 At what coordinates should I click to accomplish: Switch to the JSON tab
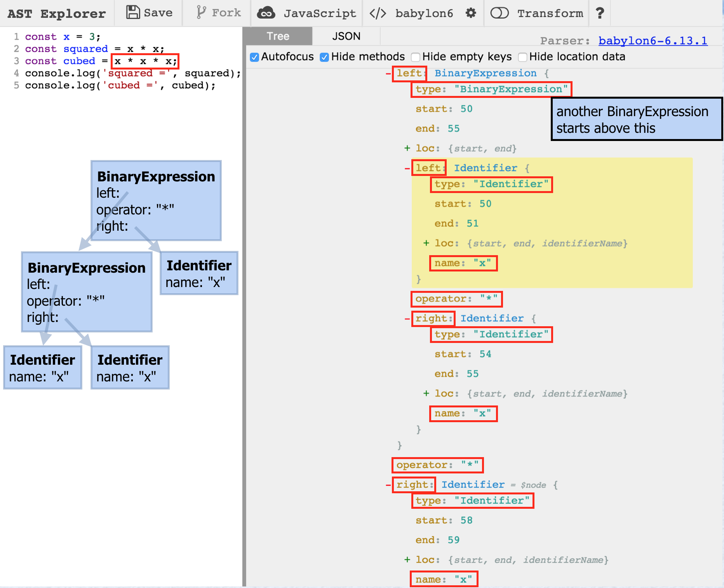(346, 36)
